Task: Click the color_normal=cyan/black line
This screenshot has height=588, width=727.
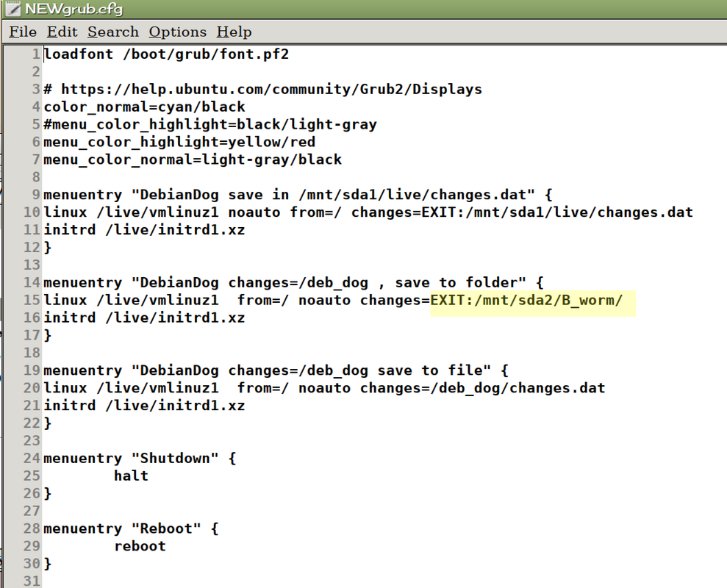Action: pos(144,107)
